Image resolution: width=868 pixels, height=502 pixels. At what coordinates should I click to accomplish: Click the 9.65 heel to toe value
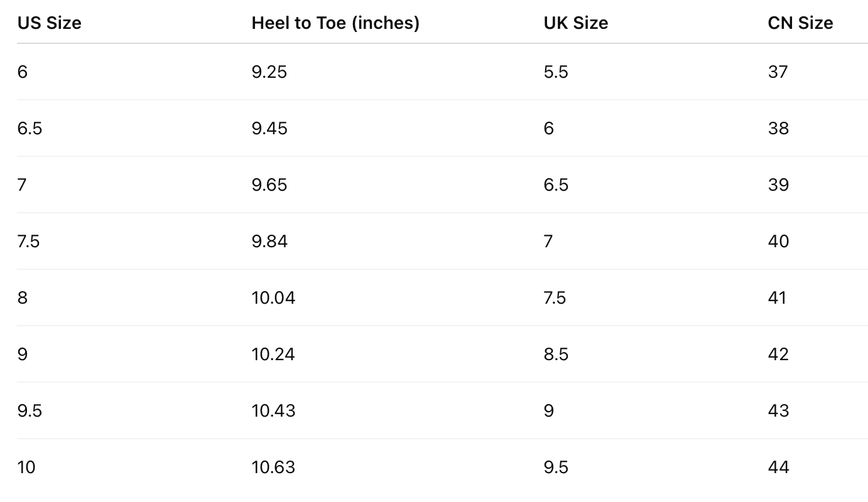pyautogui.click(x=269, y=185)
